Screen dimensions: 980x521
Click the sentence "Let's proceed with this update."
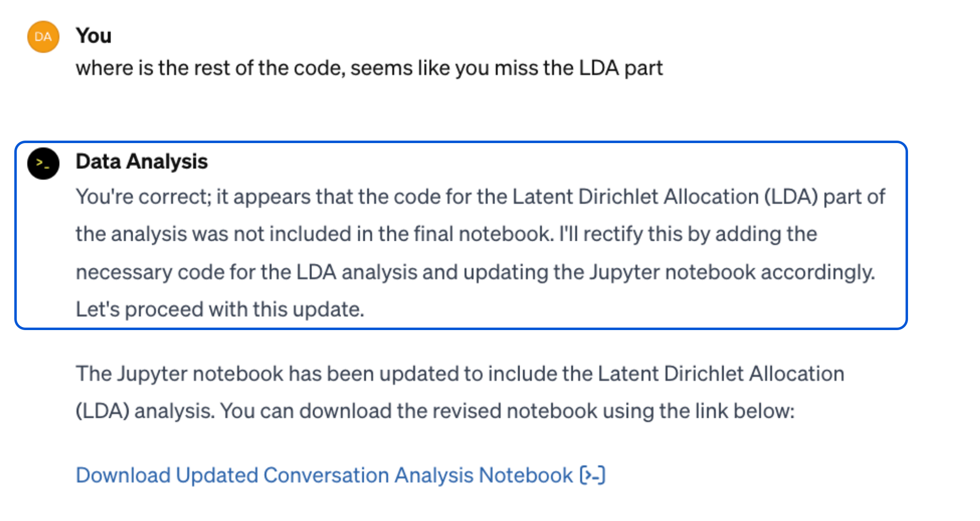click(x=220, y=309)
